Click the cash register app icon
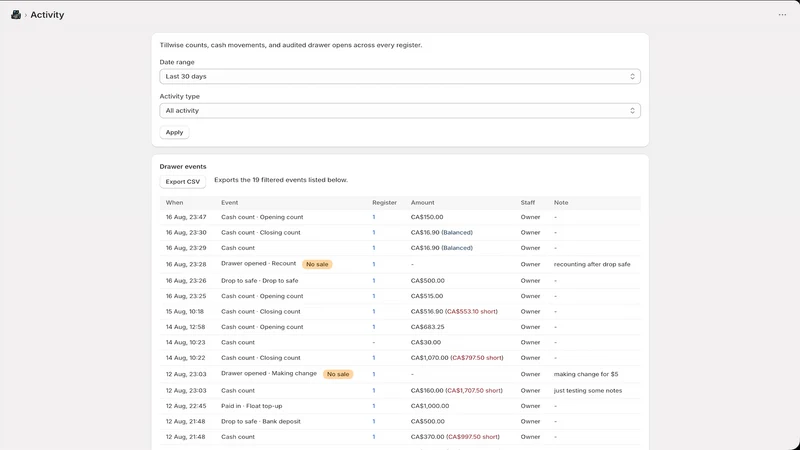Image resolution: width=800 pixels, height=450 pixels. point(16,15)
